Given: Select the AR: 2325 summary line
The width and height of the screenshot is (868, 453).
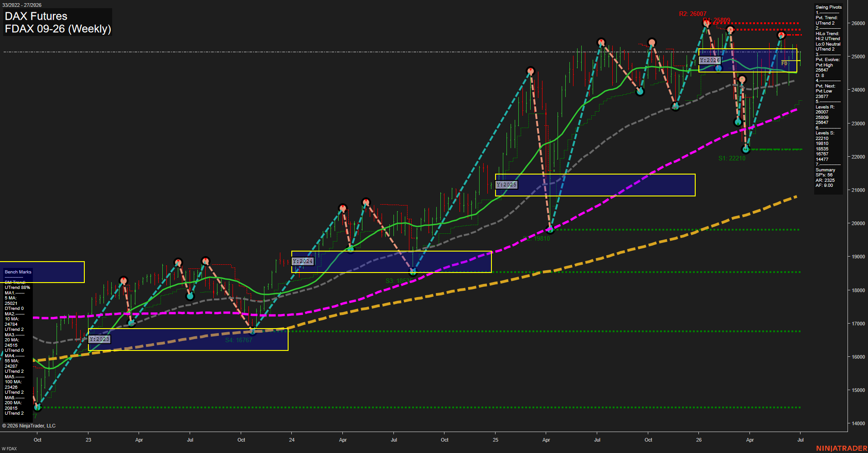Looking at the screenshot, I should tap(825, 180).
